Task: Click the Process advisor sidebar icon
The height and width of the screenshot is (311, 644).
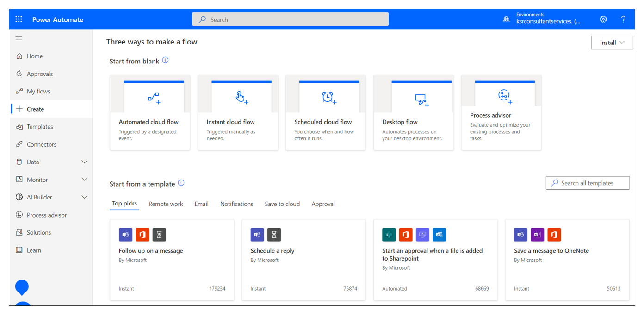Action: (19, 215)
